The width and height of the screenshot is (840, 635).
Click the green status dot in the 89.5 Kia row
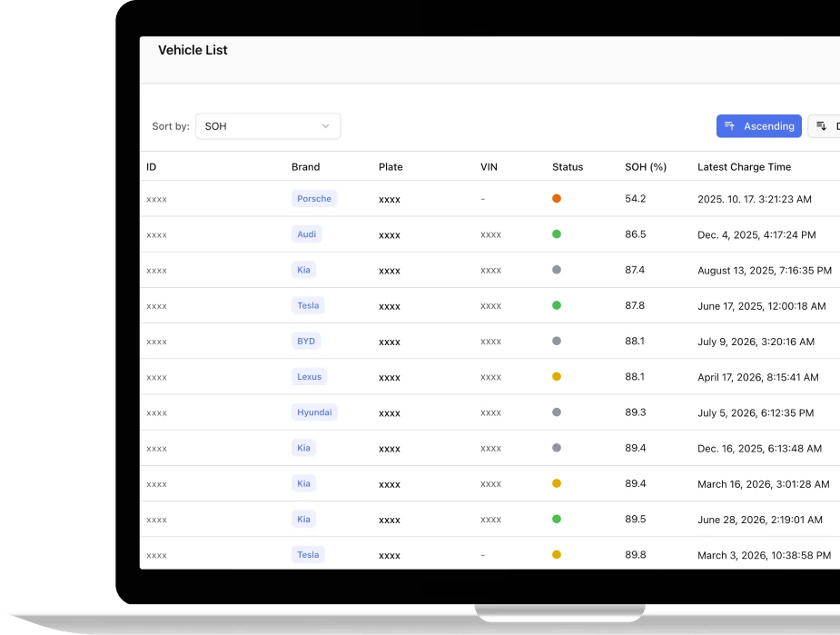tap(557, 520)
